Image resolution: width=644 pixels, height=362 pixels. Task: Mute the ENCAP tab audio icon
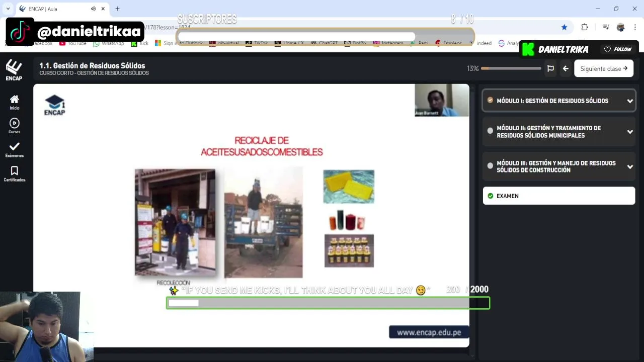click(x=93, y=9)
